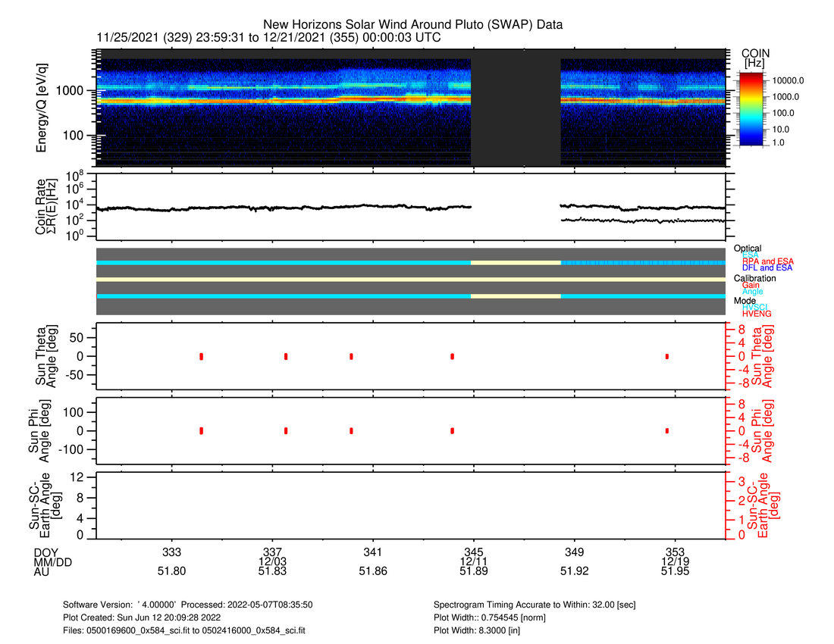Click the red Sun Phi marker near DOY 353
The width and height of the screenshot is (834, 644).
(667, 430)
